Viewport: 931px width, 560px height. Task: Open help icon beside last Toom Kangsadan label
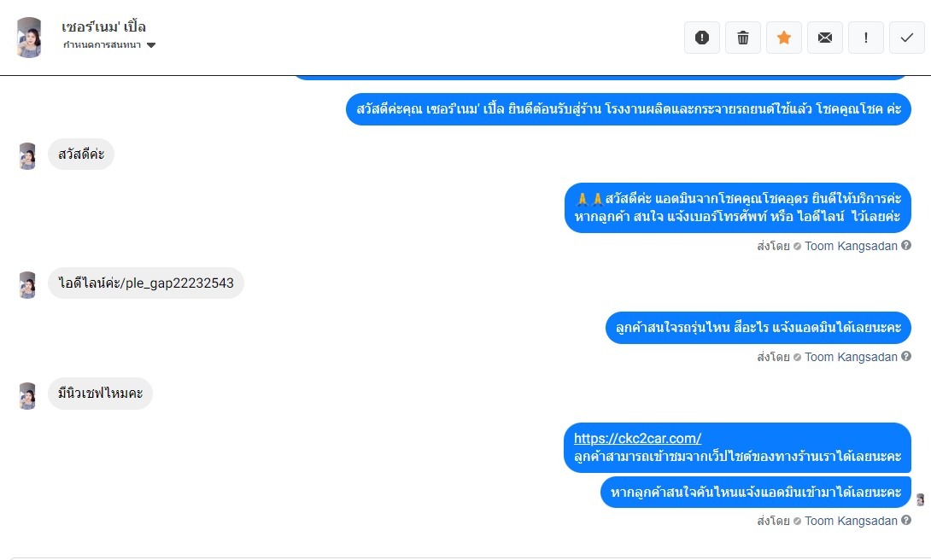pyautogui.click(x=906, y=520)
